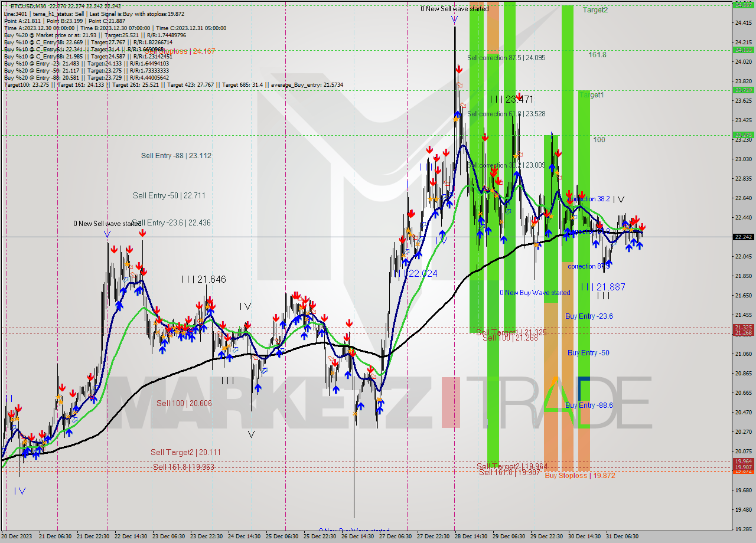Click the 'Sell 100 | 21.268' label
This screenshot has height=543, width=756.
coord(510,338)
